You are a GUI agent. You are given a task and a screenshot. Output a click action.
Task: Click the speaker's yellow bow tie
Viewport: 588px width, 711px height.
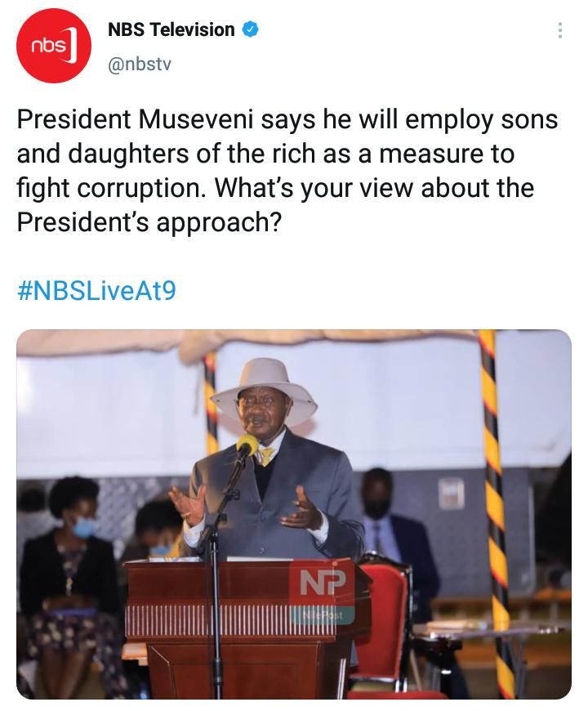point(265,455)
